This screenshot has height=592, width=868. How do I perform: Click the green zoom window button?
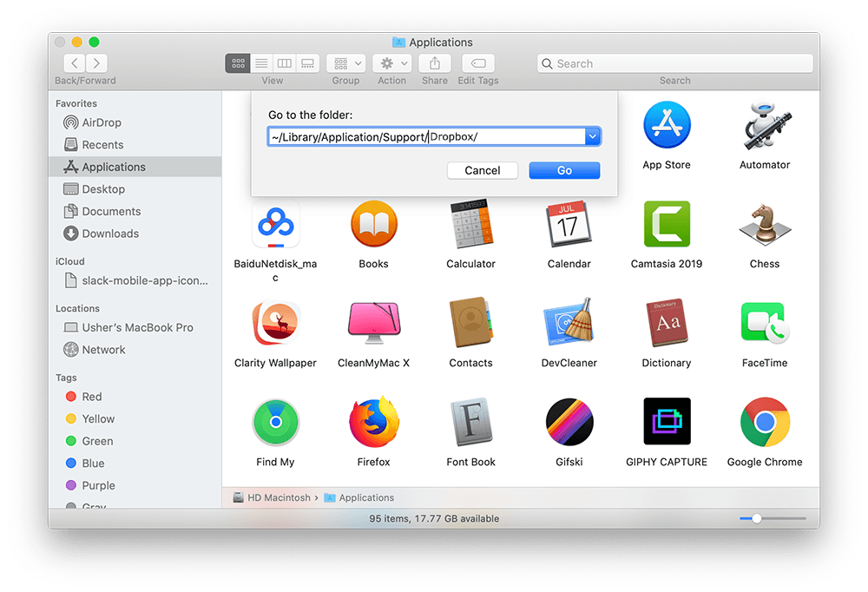pyautogui.click(x=94, y=42)
